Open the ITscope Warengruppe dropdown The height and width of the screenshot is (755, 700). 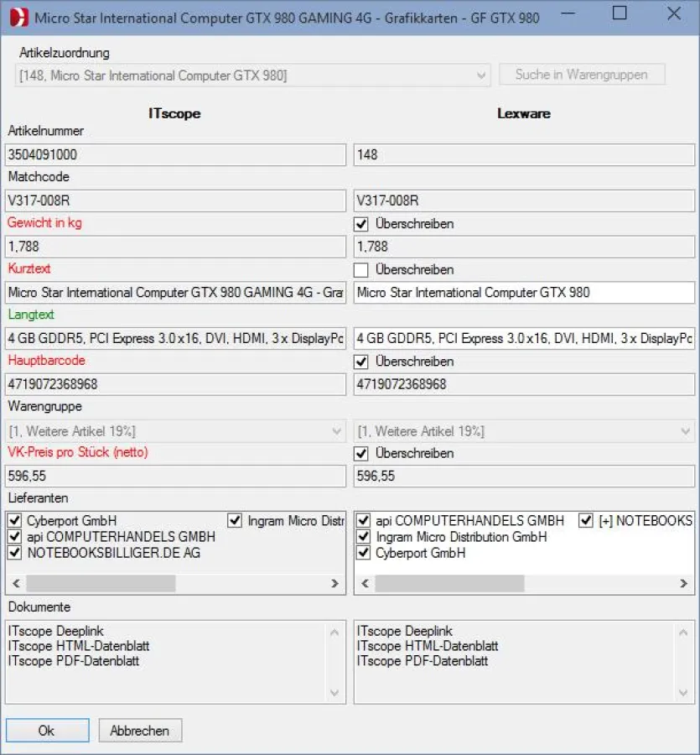[x=334, y=430]
